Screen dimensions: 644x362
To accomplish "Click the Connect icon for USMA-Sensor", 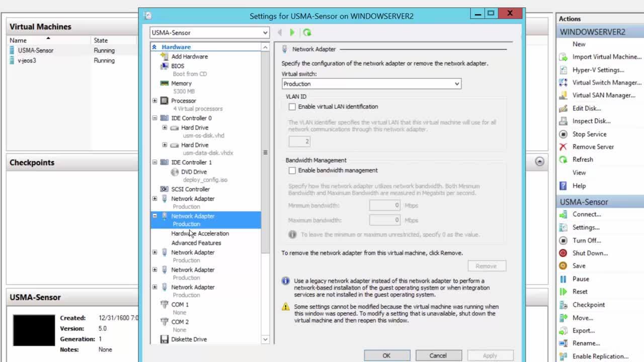I will tap(563, 214).
